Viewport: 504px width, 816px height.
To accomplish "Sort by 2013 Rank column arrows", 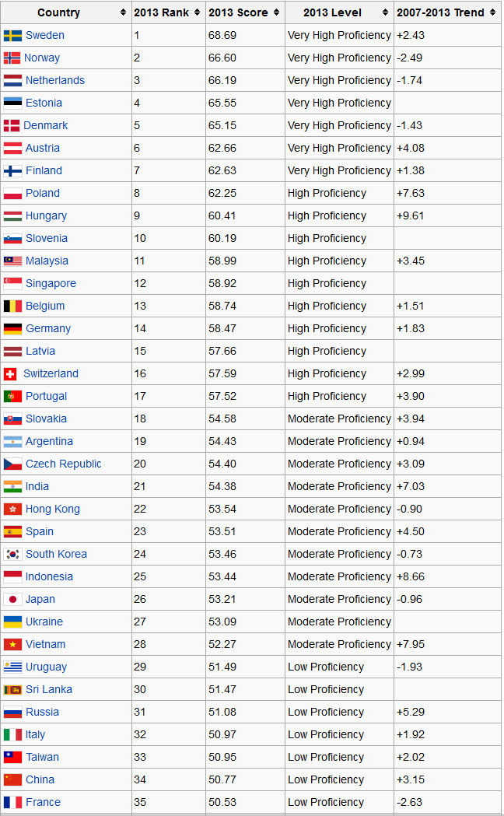I will point(197,12).
